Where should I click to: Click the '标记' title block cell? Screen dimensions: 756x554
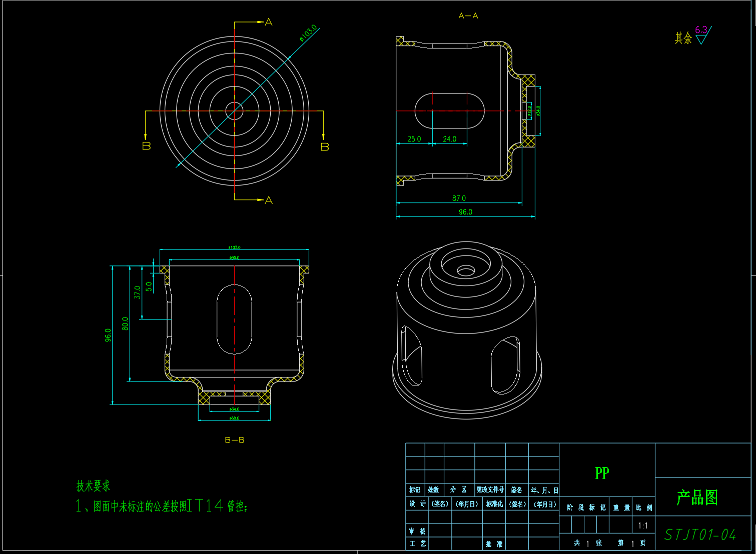415,490
